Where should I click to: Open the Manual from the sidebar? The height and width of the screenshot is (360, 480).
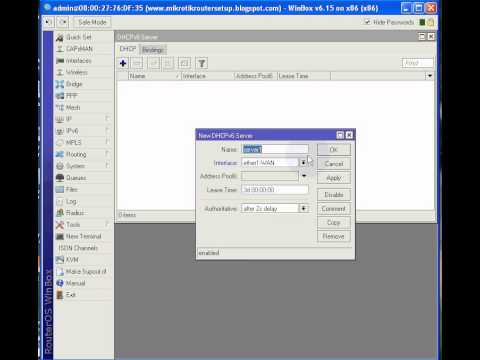(75, 283)
